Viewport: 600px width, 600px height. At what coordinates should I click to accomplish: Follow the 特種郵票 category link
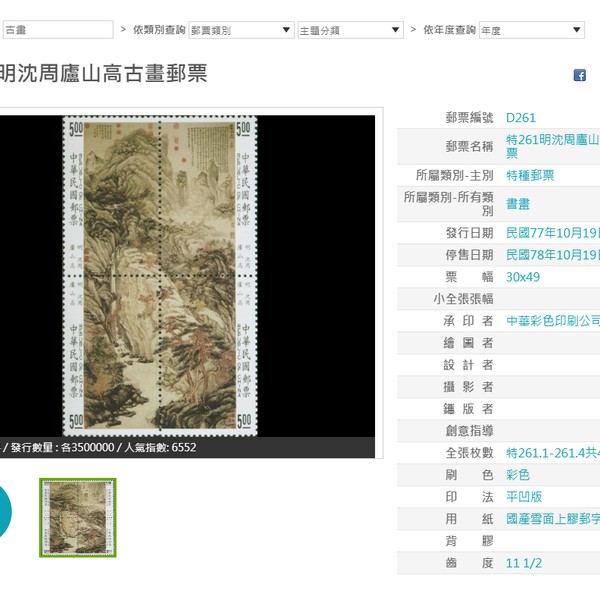point(530,175)
